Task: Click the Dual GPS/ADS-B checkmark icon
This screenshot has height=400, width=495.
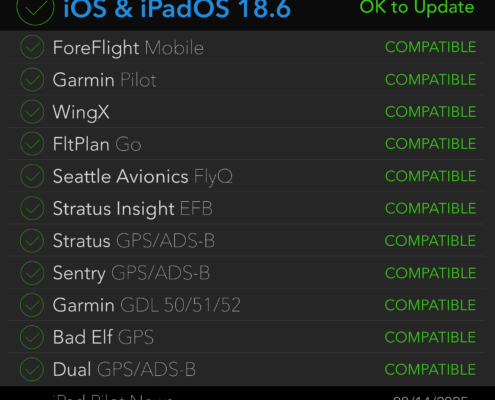Action: click(32, 369)
